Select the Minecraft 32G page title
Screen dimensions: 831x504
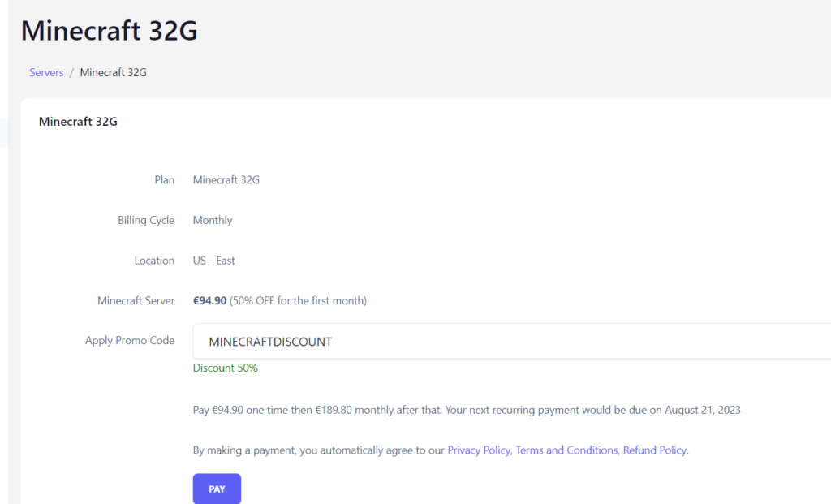(109, 31)
